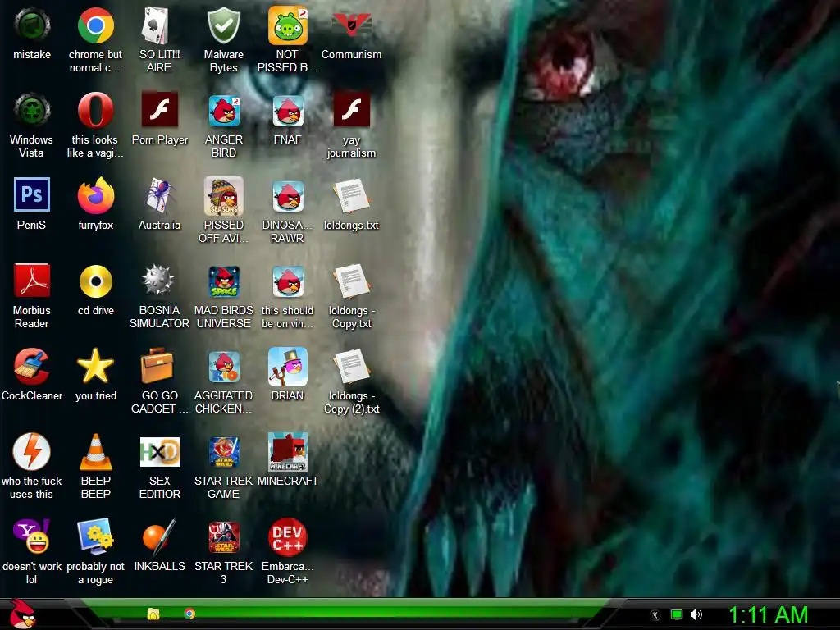The width and height of the screenshot is (840, 630).
Task: Select the 'yay journalism' Flash icon
Action: [351, 111]
